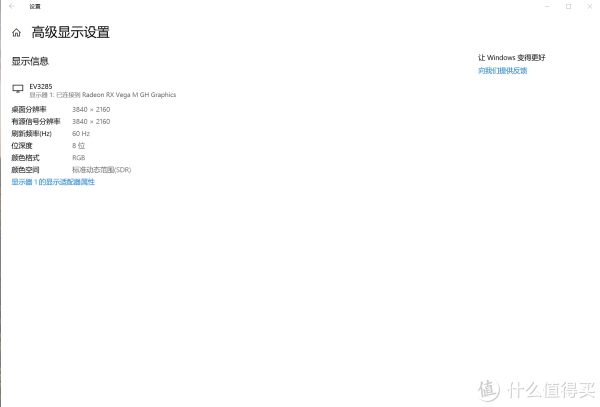Maximize the Settings window
This screenshot has height=407, width=600.
click(x=569, y=7)
